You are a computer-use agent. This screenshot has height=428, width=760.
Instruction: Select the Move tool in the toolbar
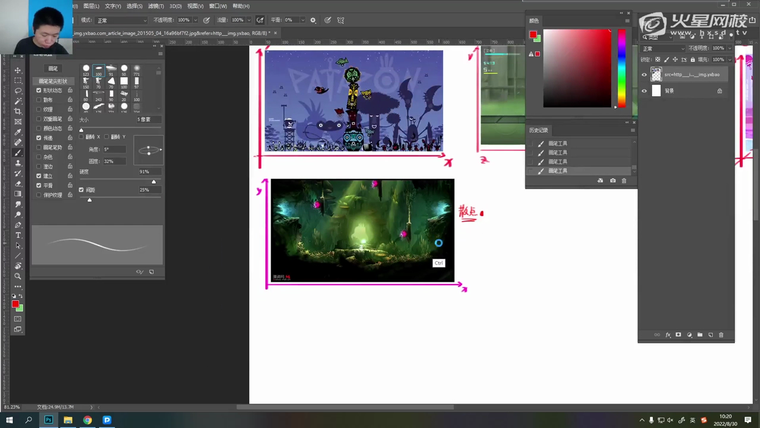coord(18,70)
